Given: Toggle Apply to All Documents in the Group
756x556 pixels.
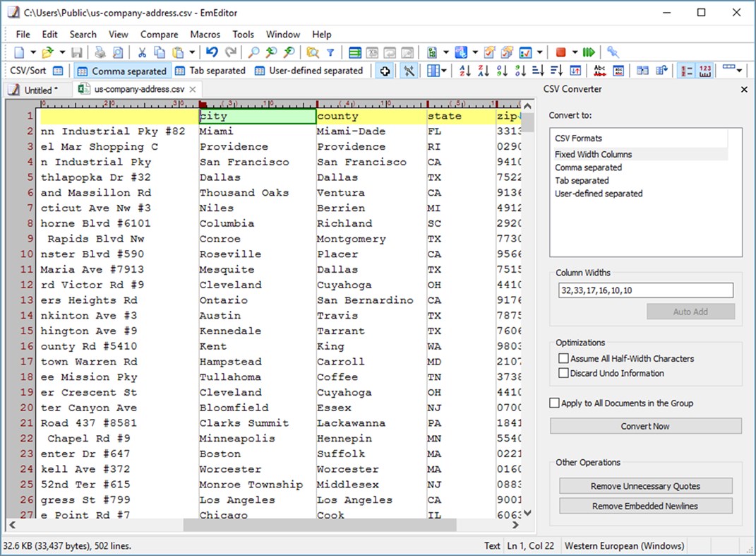Looking at the screenshot, I should tap(556, 402).
